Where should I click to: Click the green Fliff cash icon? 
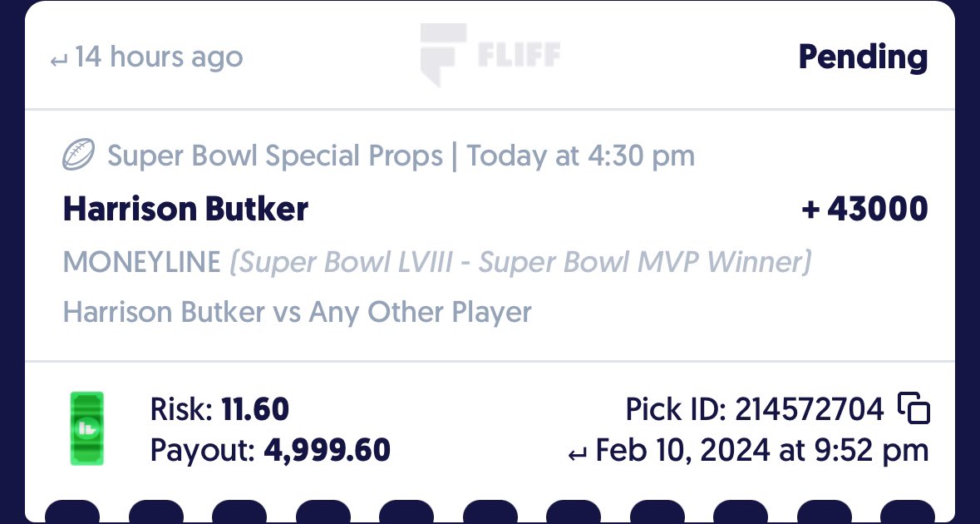pyautogui.click(x=87, y=428)
